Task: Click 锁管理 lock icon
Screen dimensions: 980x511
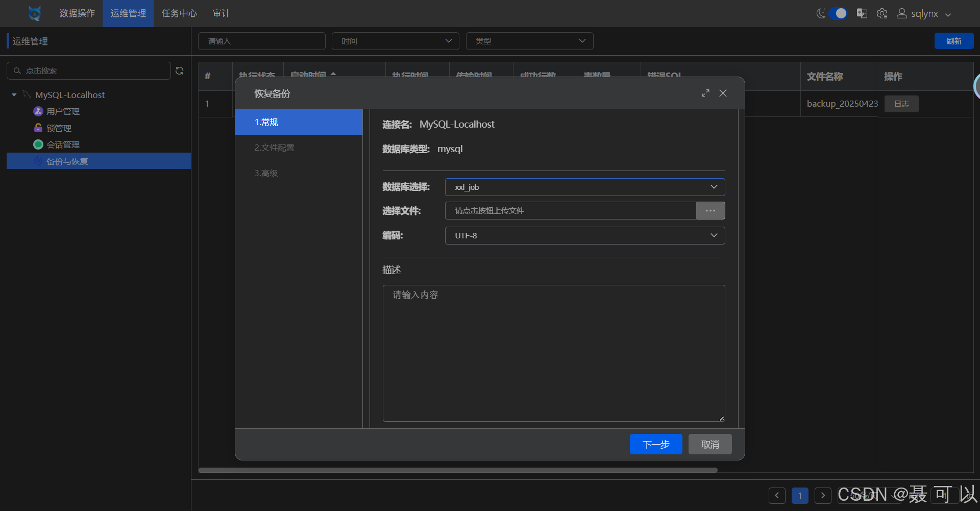Action: click(38, 128)
